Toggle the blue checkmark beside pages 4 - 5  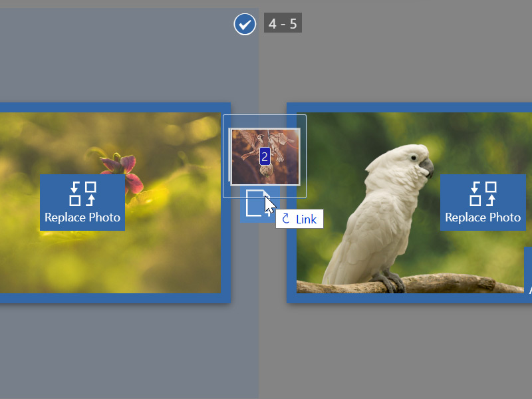pos(245,24)
